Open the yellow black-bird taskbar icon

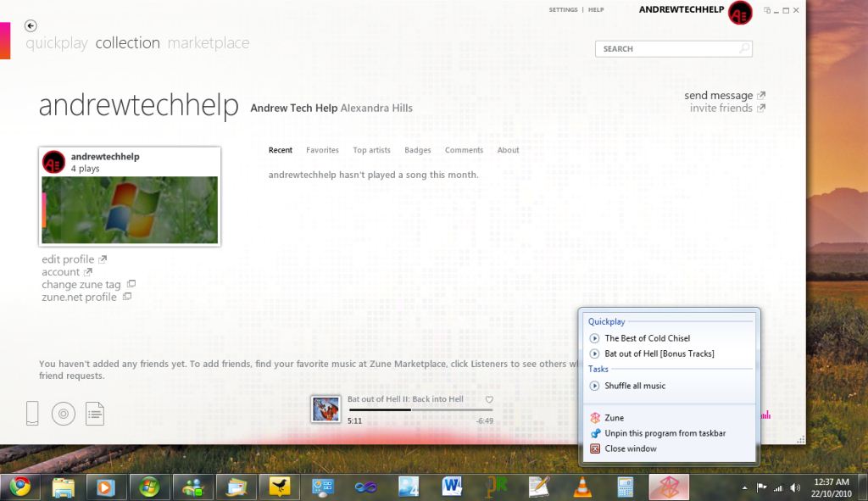280,487
